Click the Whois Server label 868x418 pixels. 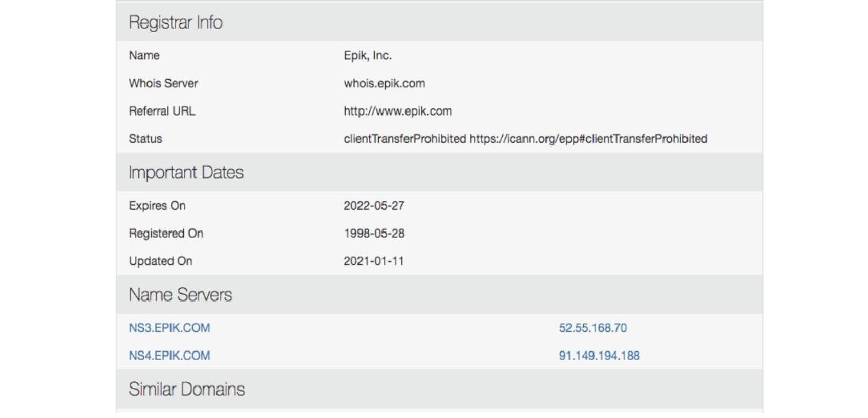tap(163, 84)
